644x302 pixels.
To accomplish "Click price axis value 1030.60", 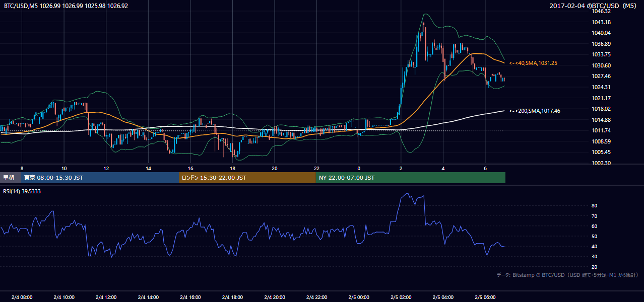I will tap(602, 65).
